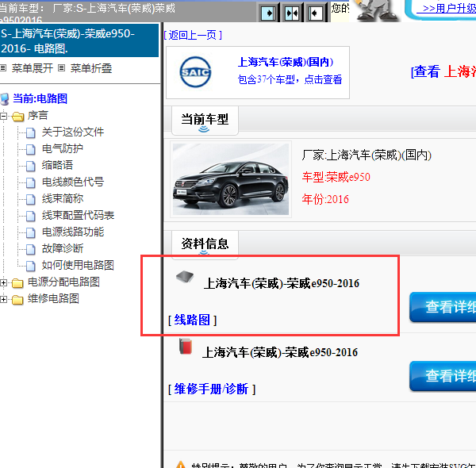Open 关于这份文件 in the tree
This screenshot has width=476, height=468.
pyautogui.click(x=73, y=132)
